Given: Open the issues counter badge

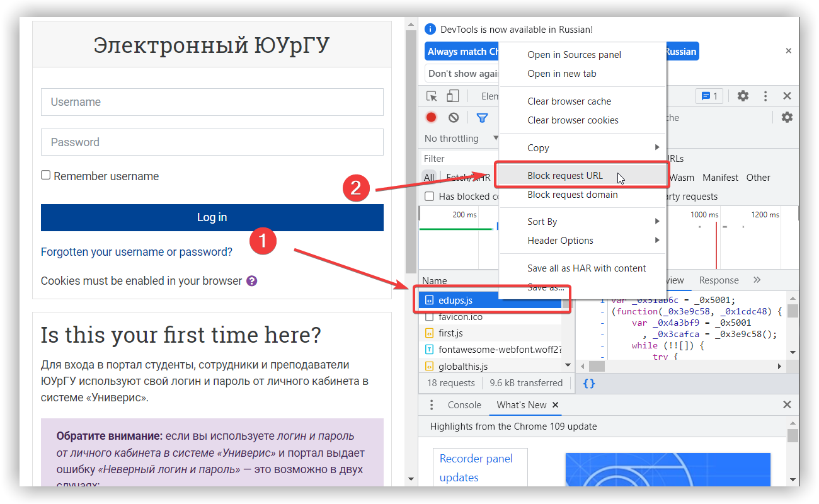Looking at the screenshot, I should tap(709, 96).
